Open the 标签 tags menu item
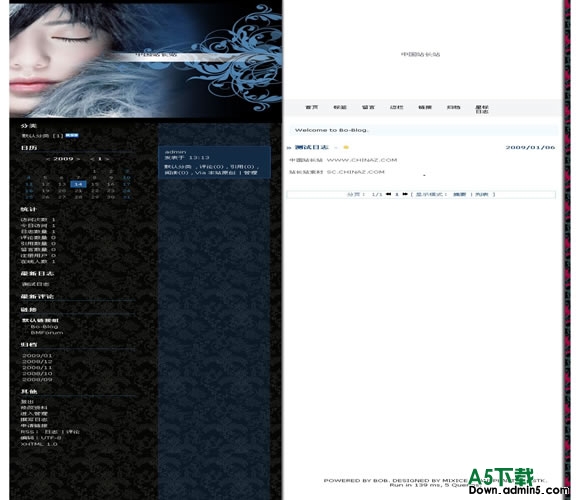This screenshot has height=500, width=580. pos(340,107)
